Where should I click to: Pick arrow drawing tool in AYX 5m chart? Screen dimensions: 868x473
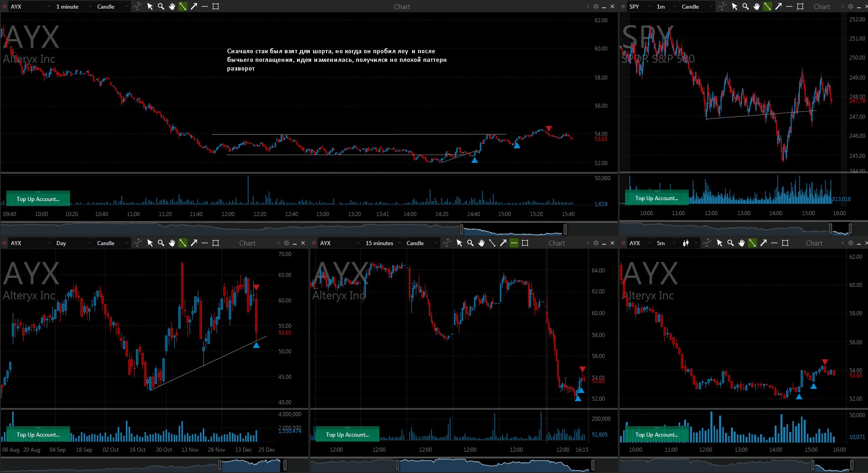(763, 243)
